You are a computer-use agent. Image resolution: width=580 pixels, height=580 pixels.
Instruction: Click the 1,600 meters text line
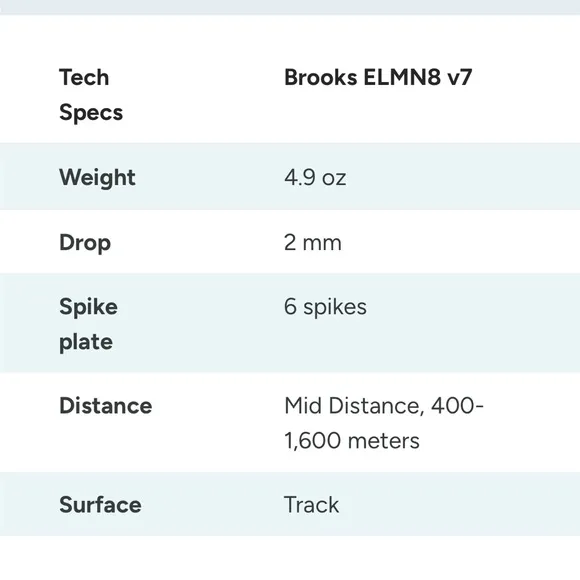[x=352, y=441]
